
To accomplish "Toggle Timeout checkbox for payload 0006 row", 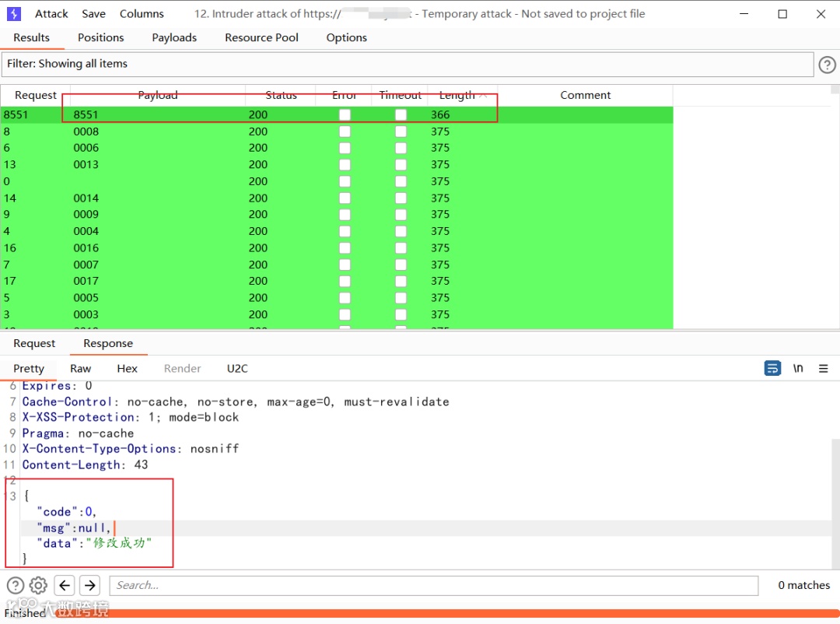I will (x=401, y=148).
